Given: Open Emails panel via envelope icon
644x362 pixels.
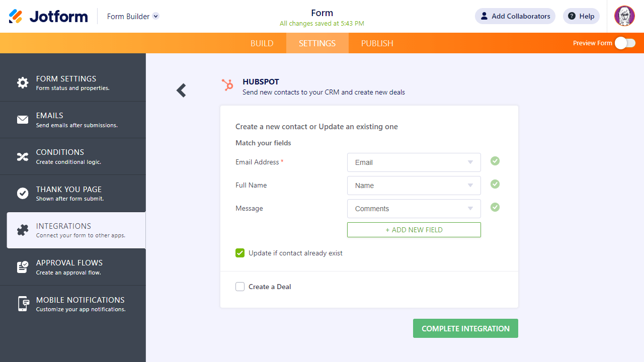Looking at the screenshot, I should [x=22, y=119].
